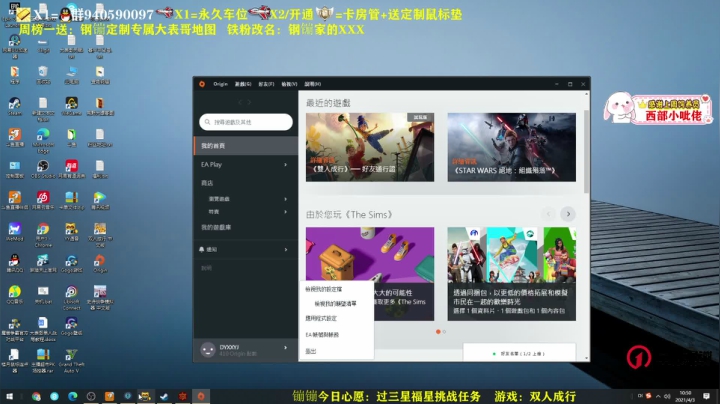
Task: Click the Origin window vertical scrollbar
Action: [x=586, y=152]
